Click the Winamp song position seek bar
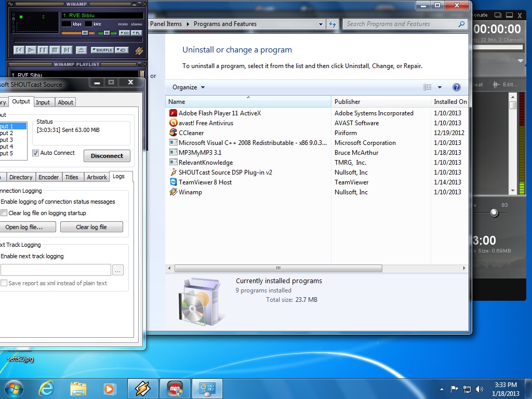 click(78, 41)
